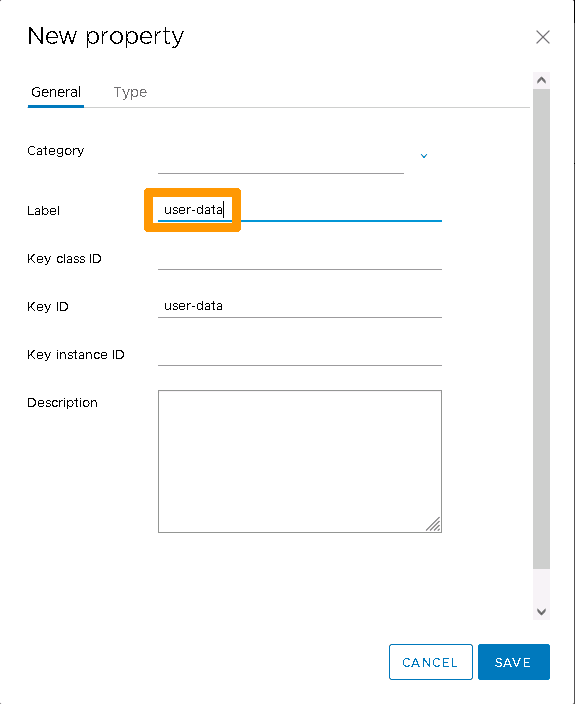575x704 pixels.
Task: Click into the Key class ID field
Action: pos(300,259)
